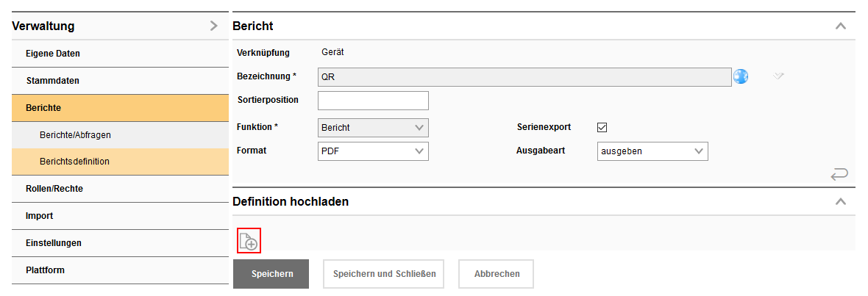Open the Funktion dropdown

point(373,128)
